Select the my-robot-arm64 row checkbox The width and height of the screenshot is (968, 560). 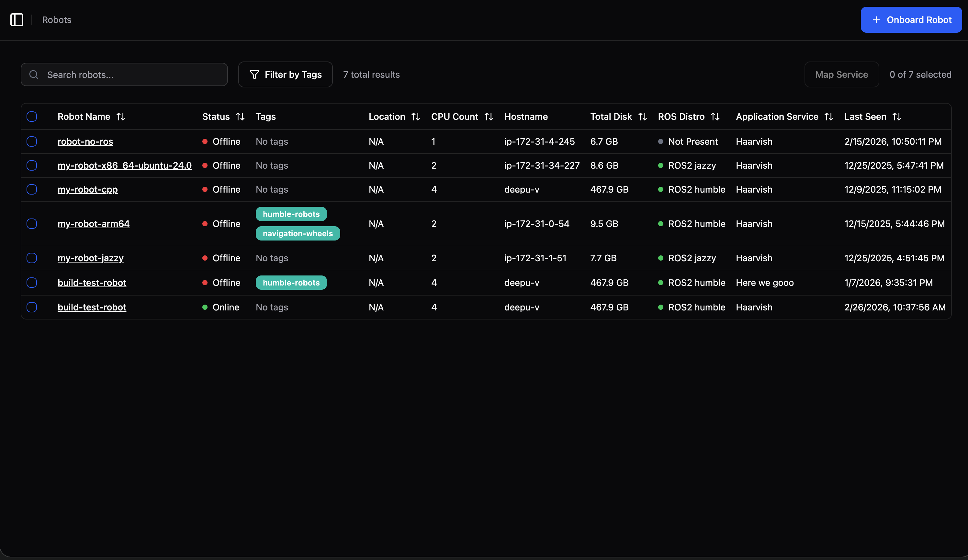tap(32, 224)
